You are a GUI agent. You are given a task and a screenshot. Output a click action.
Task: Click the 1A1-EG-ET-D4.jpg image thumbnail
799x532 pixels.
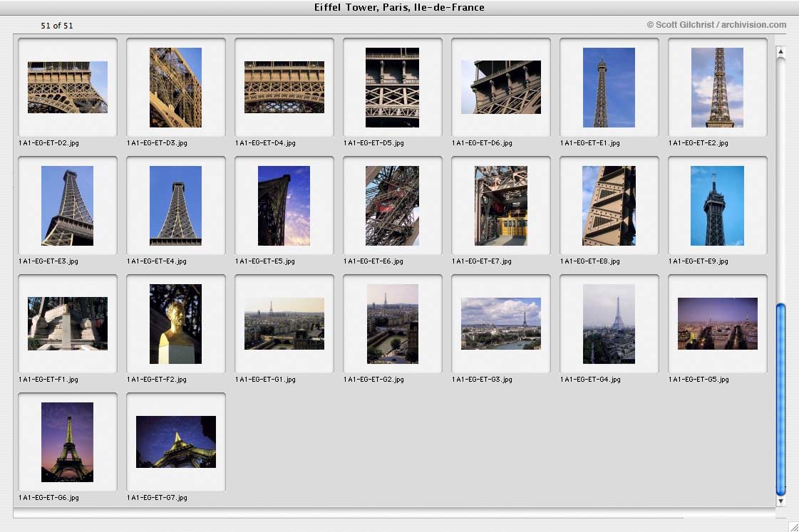(x=284, y=87)
